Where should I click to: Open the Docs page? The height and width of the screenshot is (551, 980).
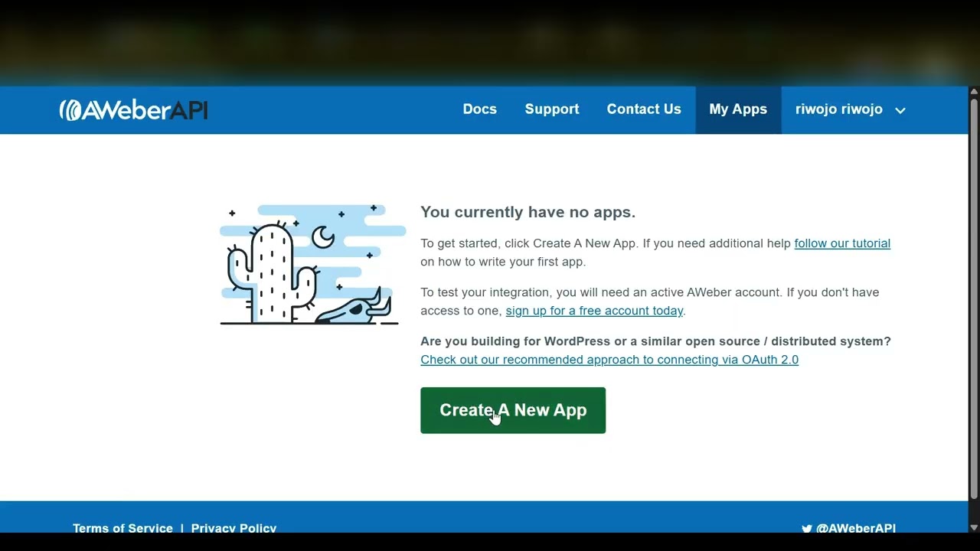tap(480, 109)
